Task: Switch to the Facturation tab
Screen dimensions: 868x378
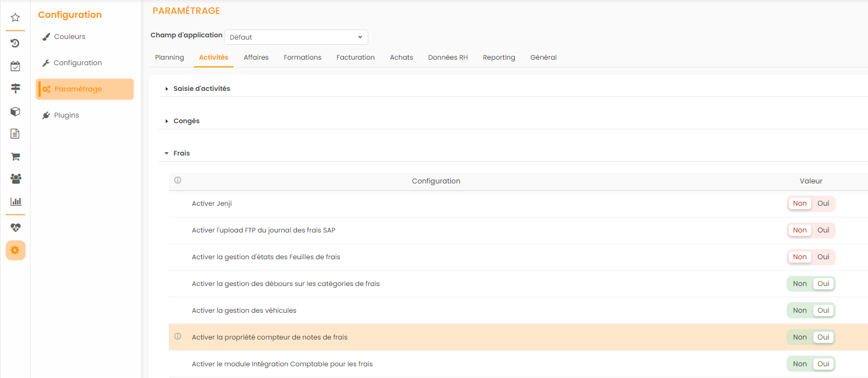Action: 355,57
